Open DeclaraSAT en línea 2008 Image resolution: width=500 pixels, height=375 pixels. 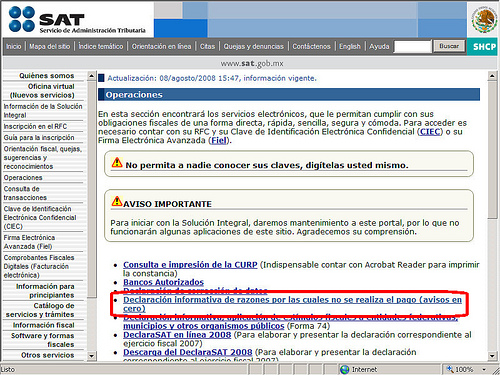click(x=177, y=335)
